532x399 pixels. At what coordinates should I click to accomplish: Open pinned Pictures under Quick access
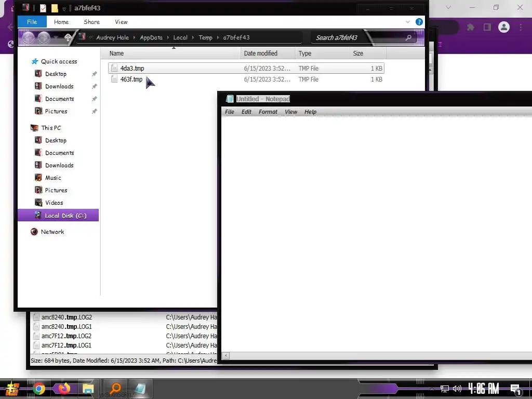[x=56, y=111]
